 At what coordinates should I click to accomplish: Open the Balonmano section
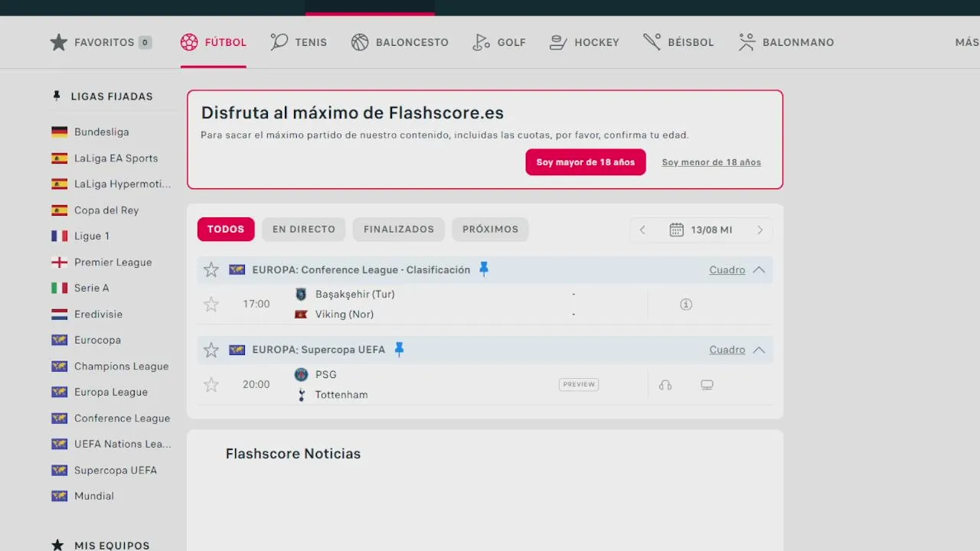pos(786,42)
